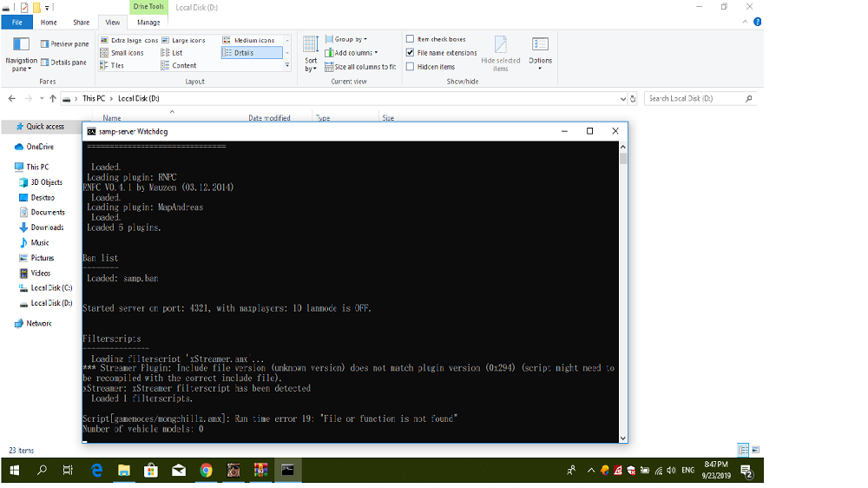868x488 pixels.
Task: Open the Windows Start menu
Action: [x=15, y=471]
